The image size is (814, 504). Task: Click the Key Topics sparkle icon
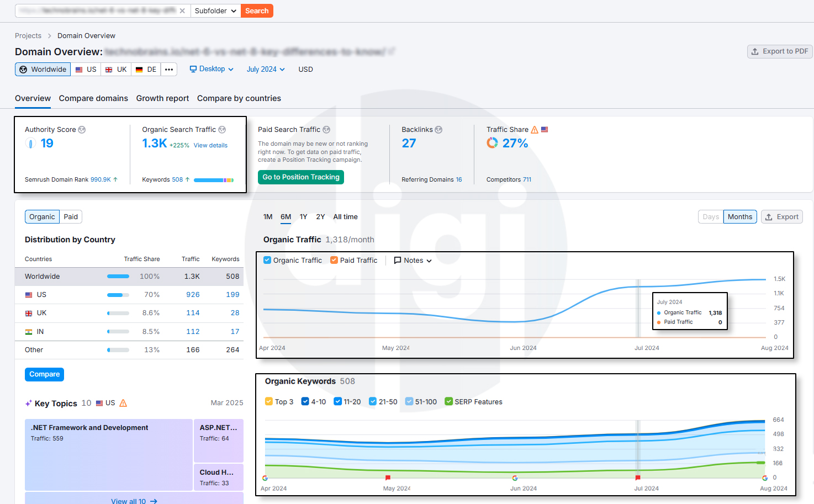tap(28, 404)
